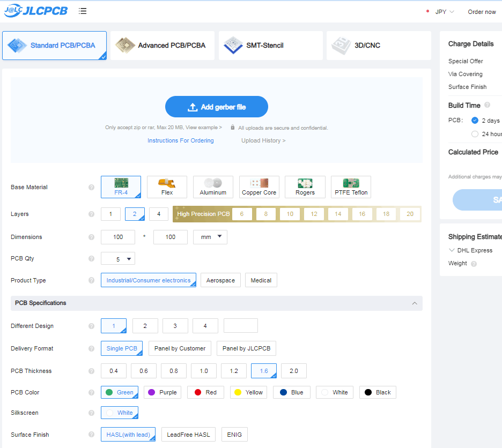The height and width of the screenshot is (448, 502).
Task: Select Panel by Customer delivery format
Action: pyautogui.click(x=180, y=348)
